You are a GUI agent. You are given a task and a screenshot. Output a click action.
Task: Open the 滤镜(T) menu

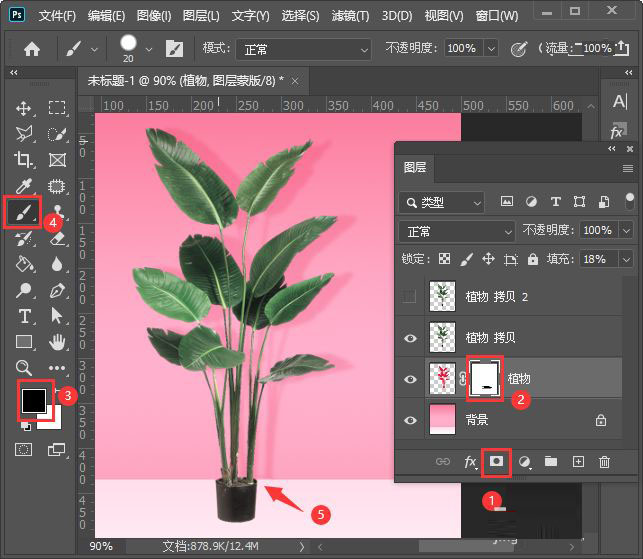tap(351, 16)
